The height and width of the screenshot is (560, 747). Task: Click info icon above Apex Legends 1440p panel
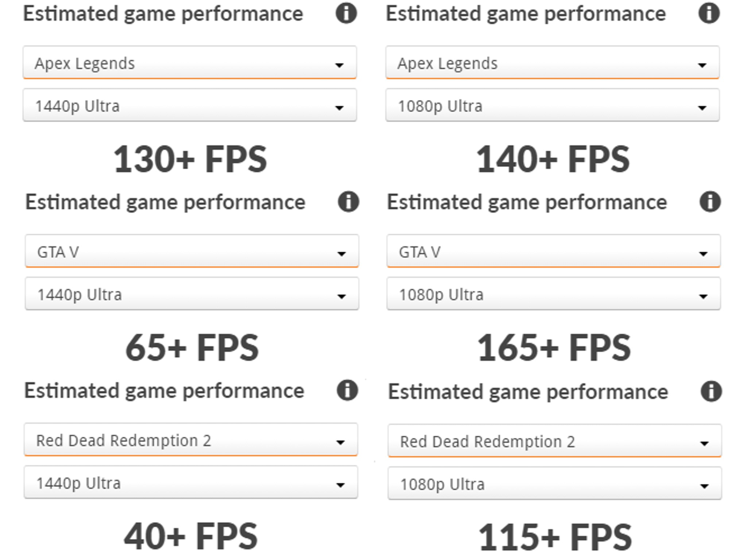click(x=346, y=13)
